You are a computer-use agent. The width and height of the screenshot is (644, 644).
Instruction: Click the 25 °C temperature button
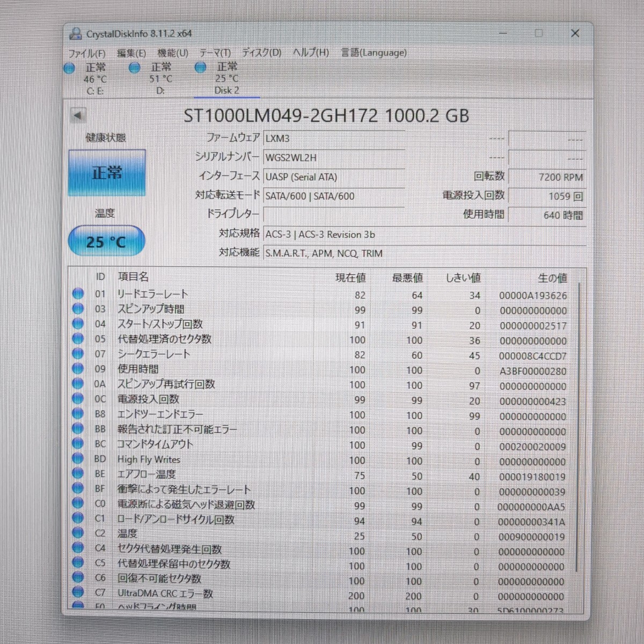pyautogui.click(x=106, y=241)
